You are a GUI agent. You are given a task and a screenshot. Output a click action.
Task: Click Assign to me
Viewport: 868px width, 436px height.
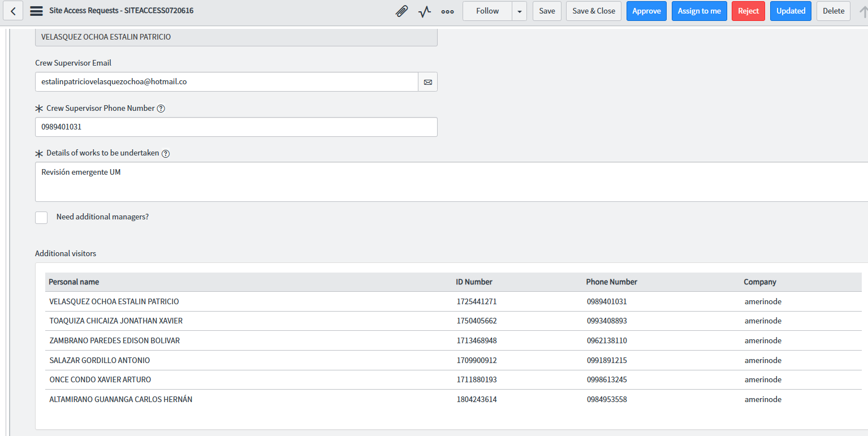pos(699,11)
